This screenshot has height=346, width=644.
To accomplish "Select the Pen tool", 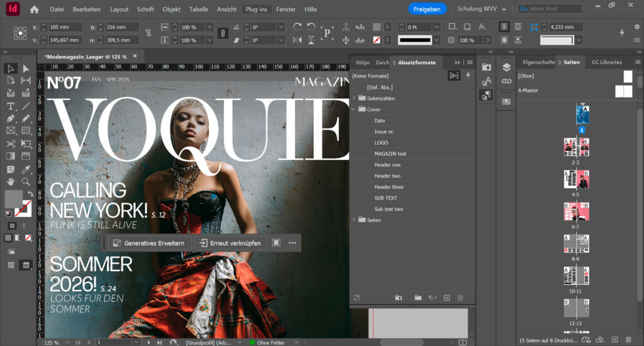I will pyautogui.click(x=10, y=119).
